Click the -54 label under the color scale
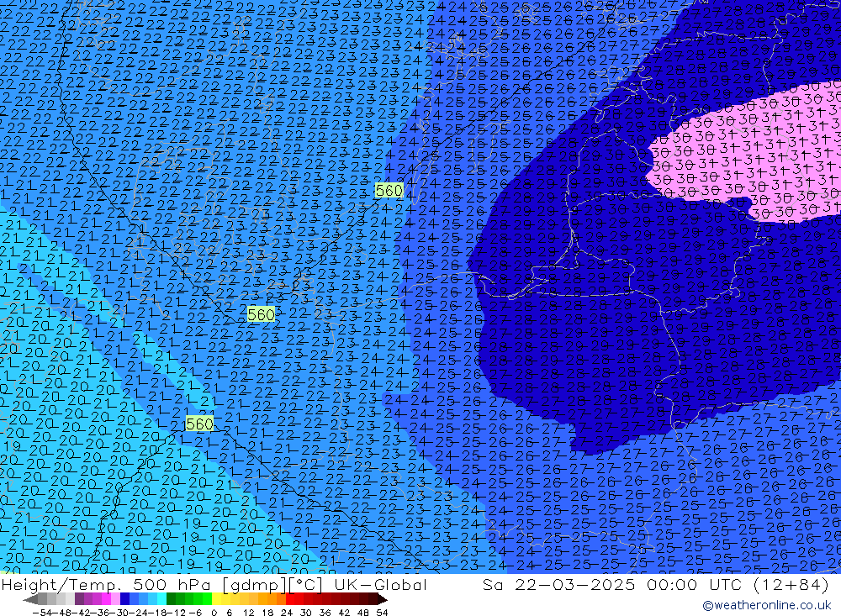The image size is (841, 616). 42,613
